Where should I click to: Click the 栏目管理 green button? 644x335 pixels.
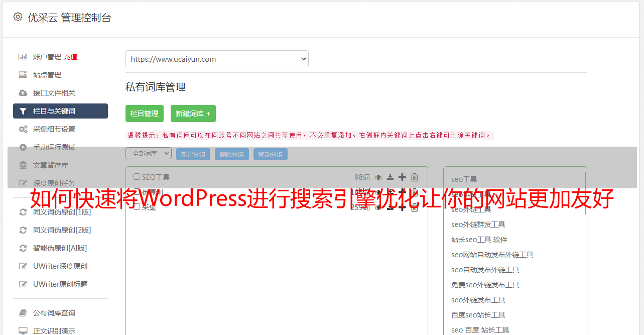click(145, 114)
